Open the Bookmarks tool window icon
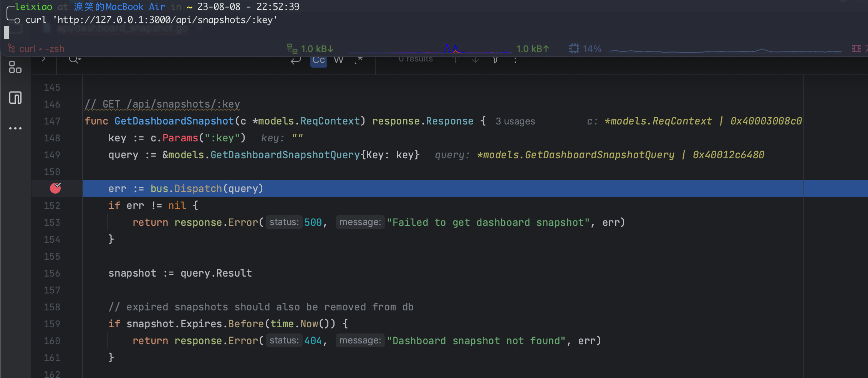This screenshot has height=378, width=868. (x=16, y=98)
